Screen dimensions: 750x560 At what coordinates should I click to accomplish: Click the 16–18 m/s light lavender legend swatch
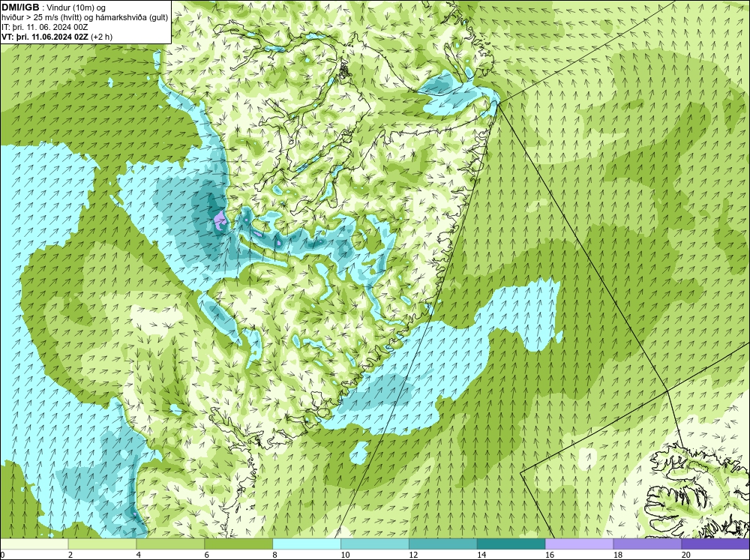579,544
